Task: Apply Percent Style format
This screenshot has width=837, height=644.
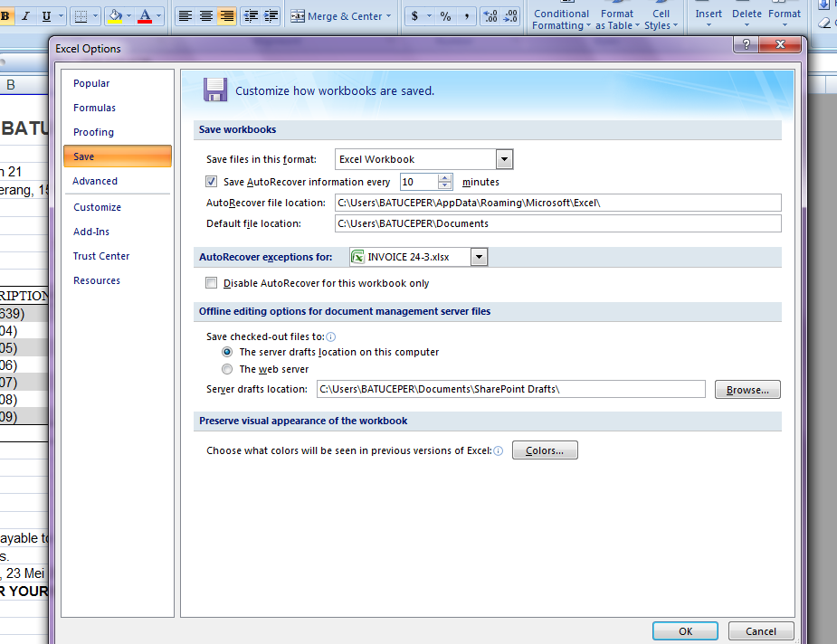Action: coord(445,16)
